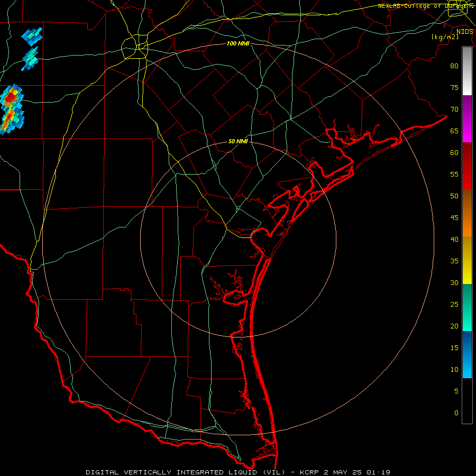Screen dimensions: 476x476
Task: Click the 75 value on the scale
Action: pyautogui.click(x=454, y=87)
